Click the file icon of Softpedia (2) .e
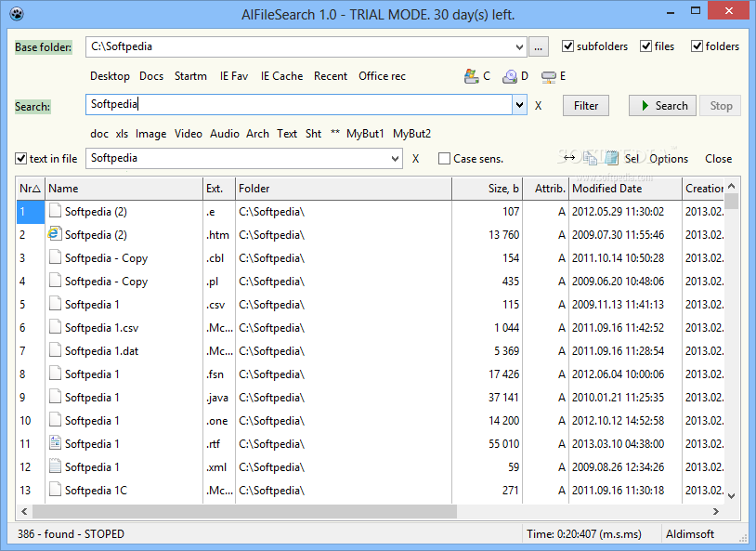 coord(56,210)
